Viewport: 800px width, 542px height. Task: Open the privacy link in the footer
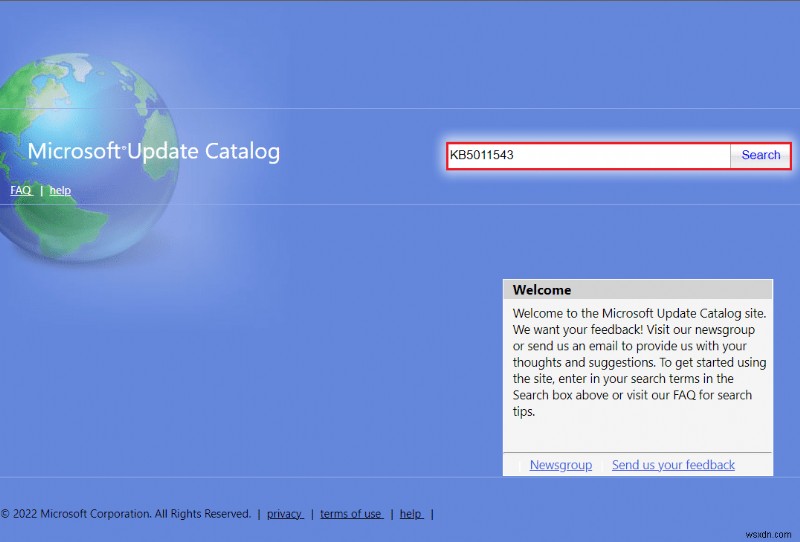click(x=285, y=514)
